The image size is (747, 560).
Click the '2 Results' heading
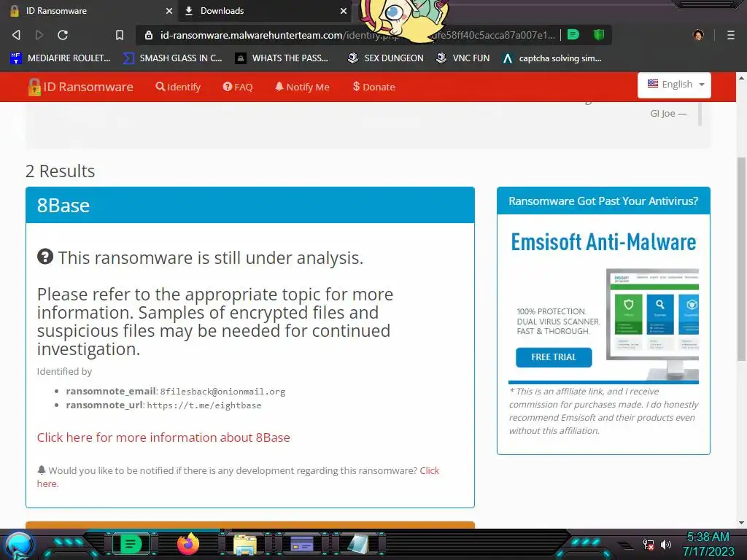click(x=60, y=171)
